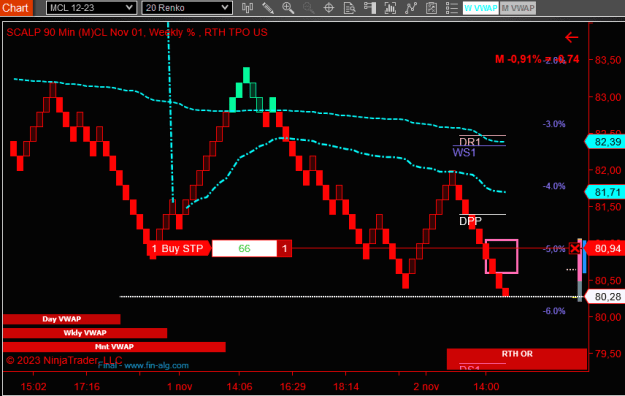The image size is (625, 396).
Task: Click the -3.0% level label
Action: tap(554, 124)
